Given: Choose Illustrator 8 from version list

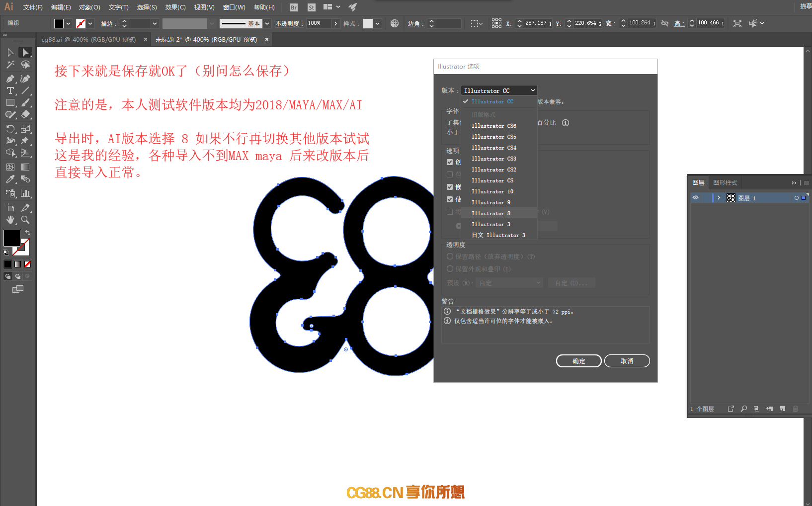Looking at the screenshot, I should (x=499, y=213).
